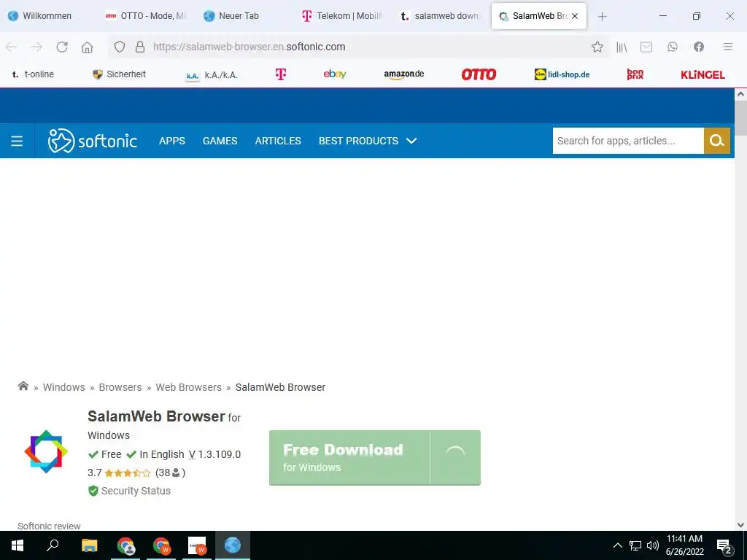The image size is (747, 560).
Task: Click the address bar URL
Action: pos(249,47)
